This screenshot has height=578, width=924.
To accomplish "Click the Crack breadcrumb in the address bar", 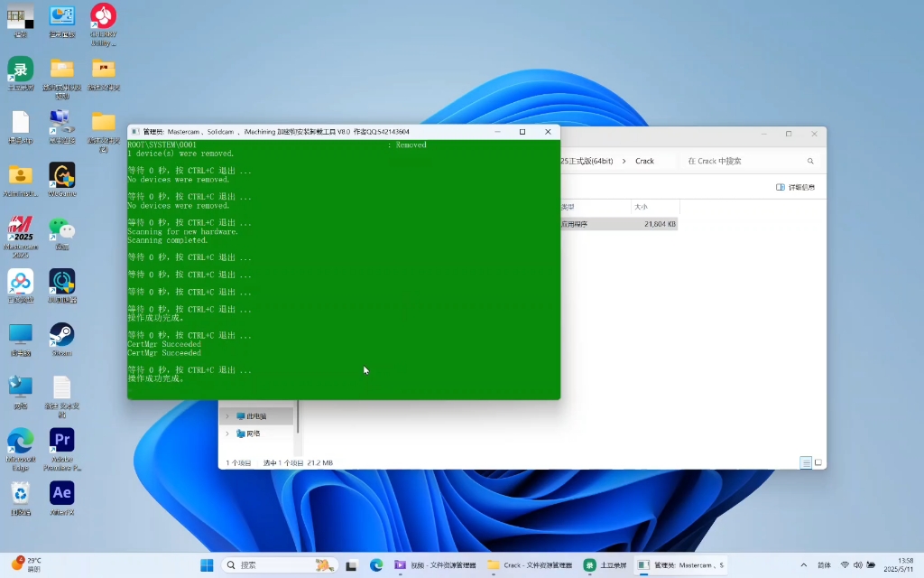I will click(644, 161).
